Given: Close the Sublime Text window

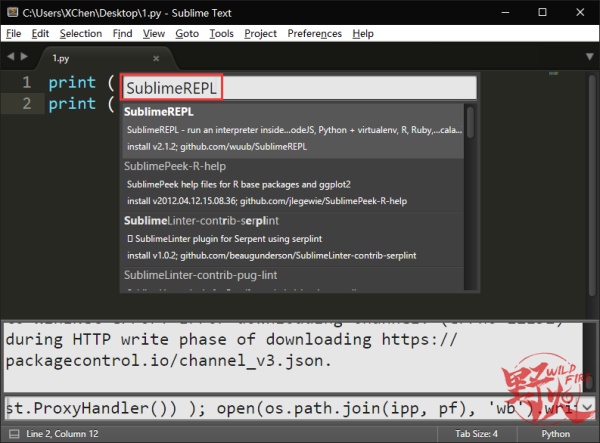Looking at the screenshot, I should [580, 13].
